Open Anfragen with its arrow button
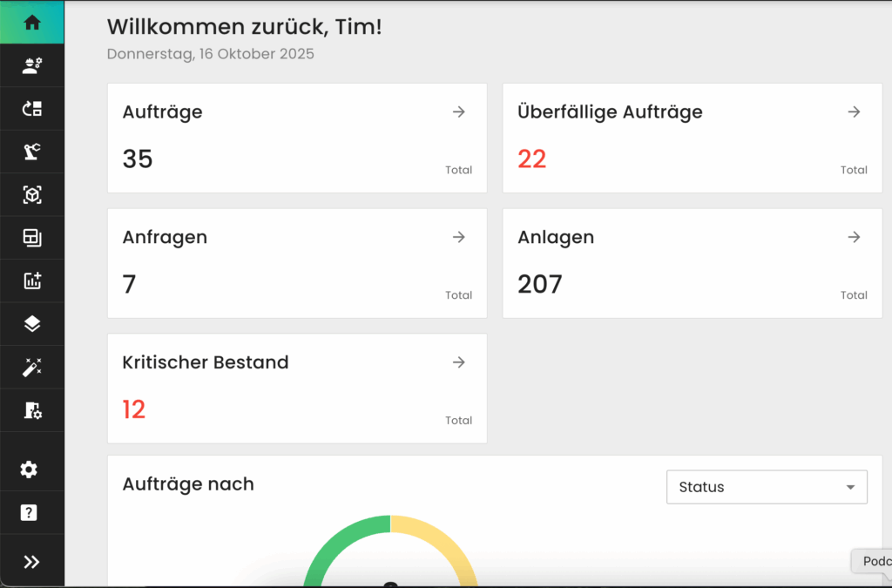The height and width of the screenshot is (588, 892). [x=458, y=237]
